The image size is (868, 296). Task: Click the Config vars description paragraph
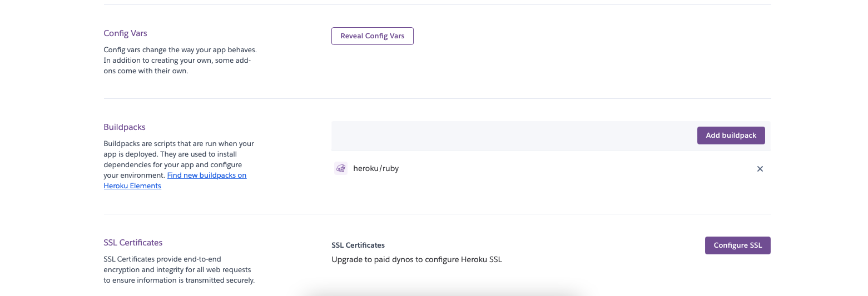coord(180,60)
